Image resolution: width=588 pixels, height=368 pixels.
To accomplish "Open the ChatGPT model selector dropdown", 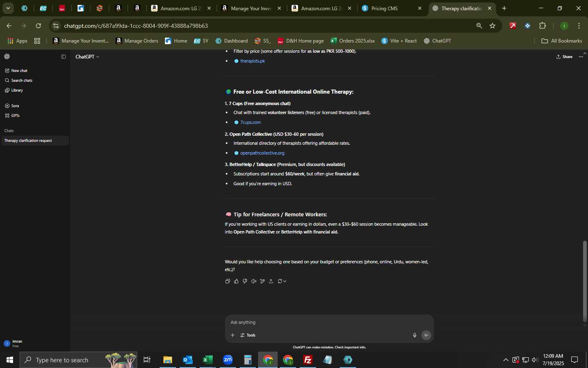I will click(x=87, y=57).
